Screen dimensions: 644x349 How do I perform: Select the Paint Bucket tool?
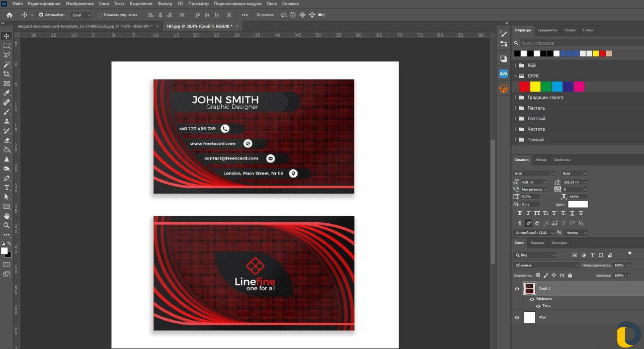pos(7,149)
